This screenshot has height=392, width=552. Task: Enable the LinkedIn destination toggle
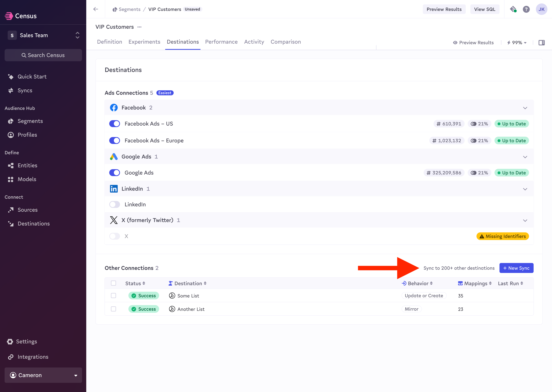point(115,204)
